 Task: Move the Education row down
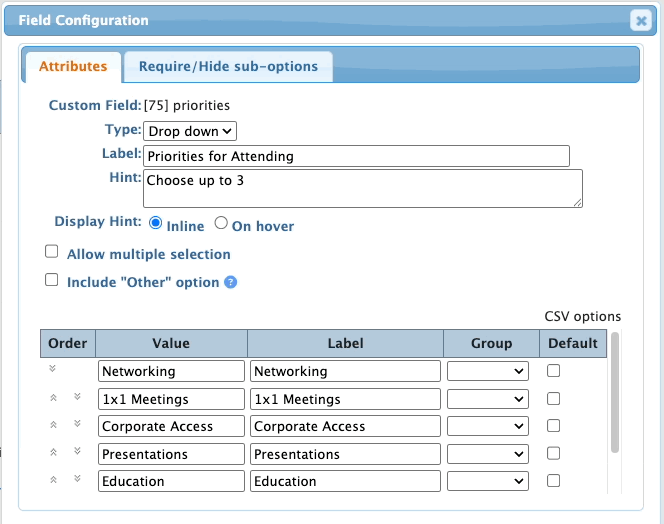pos(77,479)
